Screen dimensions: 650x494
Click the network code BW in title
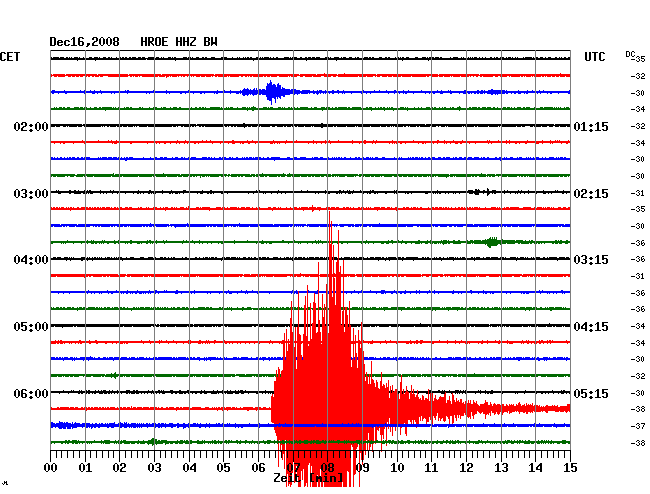tap(210, 42)
